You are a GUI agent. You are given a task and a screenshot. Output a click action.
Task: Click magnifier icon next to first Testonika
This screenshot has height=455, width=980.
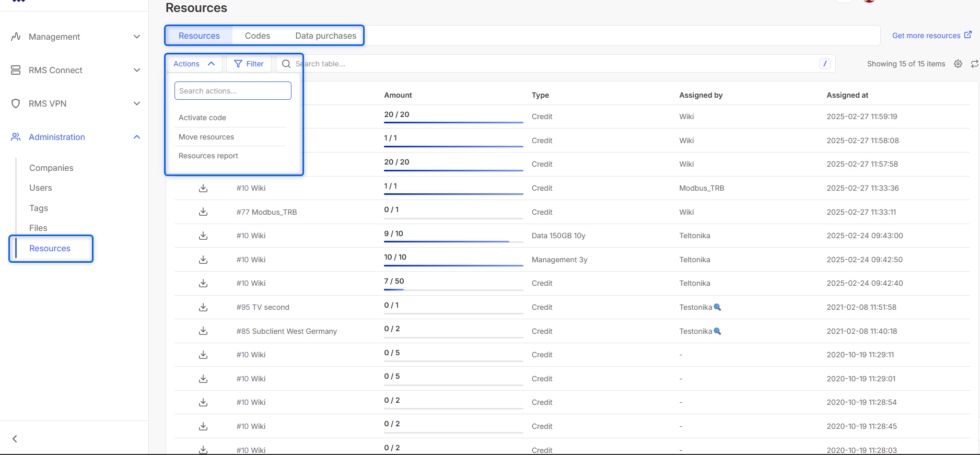(717, 307)
